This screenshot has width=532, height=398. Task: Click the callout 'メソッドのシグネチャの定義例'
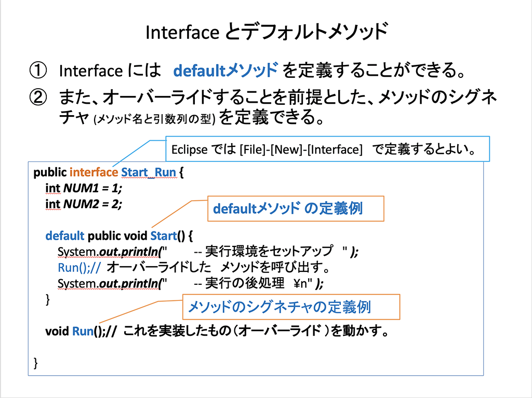click(291, 307)
